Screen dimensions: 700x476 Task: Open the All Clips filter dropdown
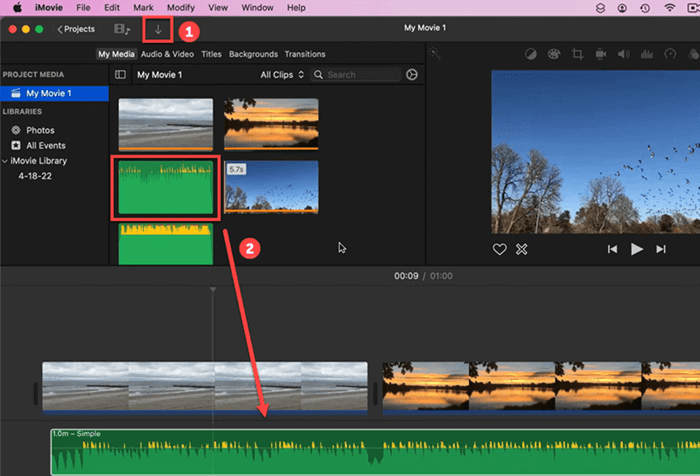(282, 75)
